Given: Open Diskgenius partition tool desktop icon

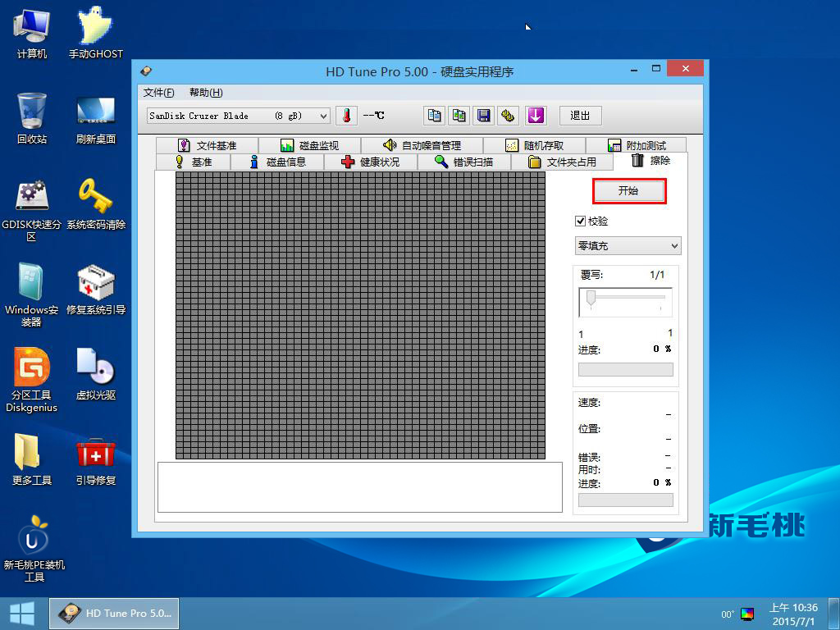Looking at the screenshot, I should (x=31, y=379).
